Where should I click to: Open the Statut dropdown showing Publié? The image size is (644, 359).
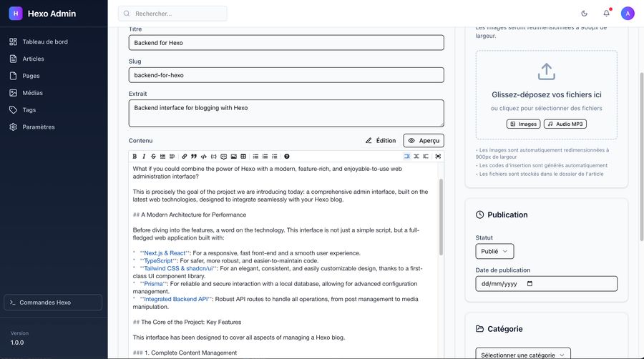pos(494,251)
